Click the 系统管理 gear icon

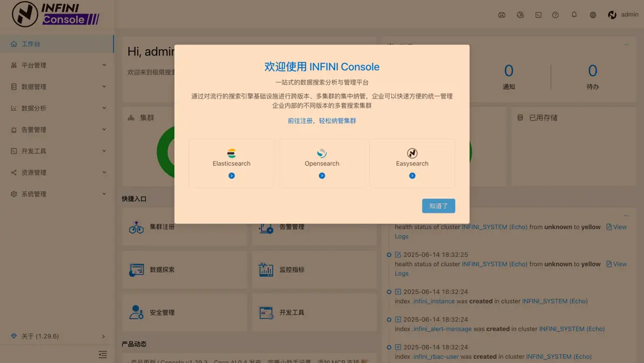13,194
